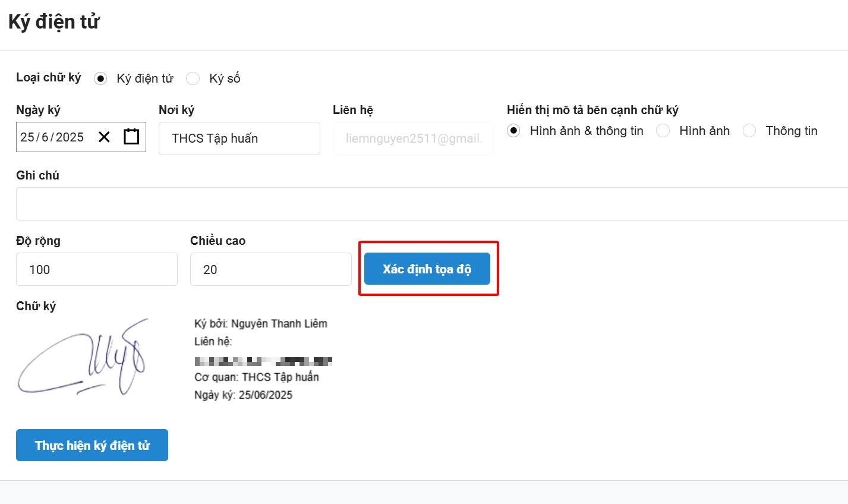Click the Ngày ký 25/06/2025 signature text
The height and width of the screenshot is (504, 848).
(243, 395)
